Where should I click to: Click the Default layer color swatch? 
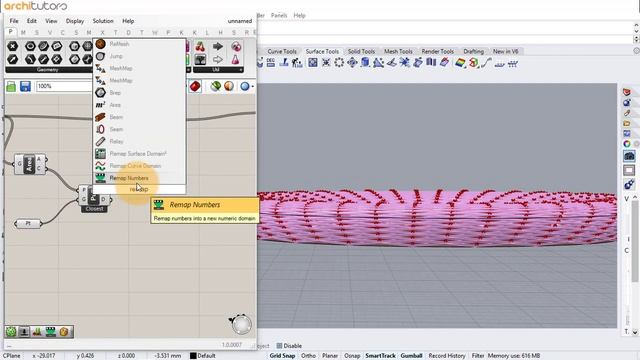coord(193,356)
